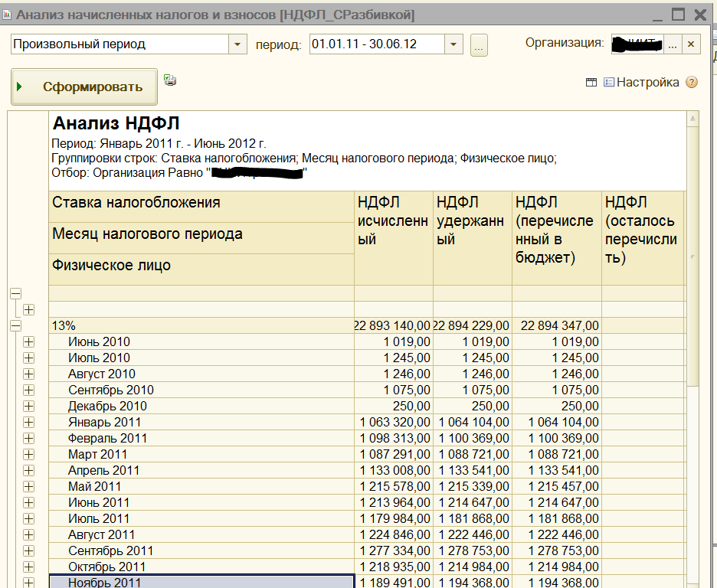Image resolution: width=717 pixels, height=588 pixels.
Task: Open the Произвольный период dropdown
Action: pyautogui.click(x=237, y=44)
